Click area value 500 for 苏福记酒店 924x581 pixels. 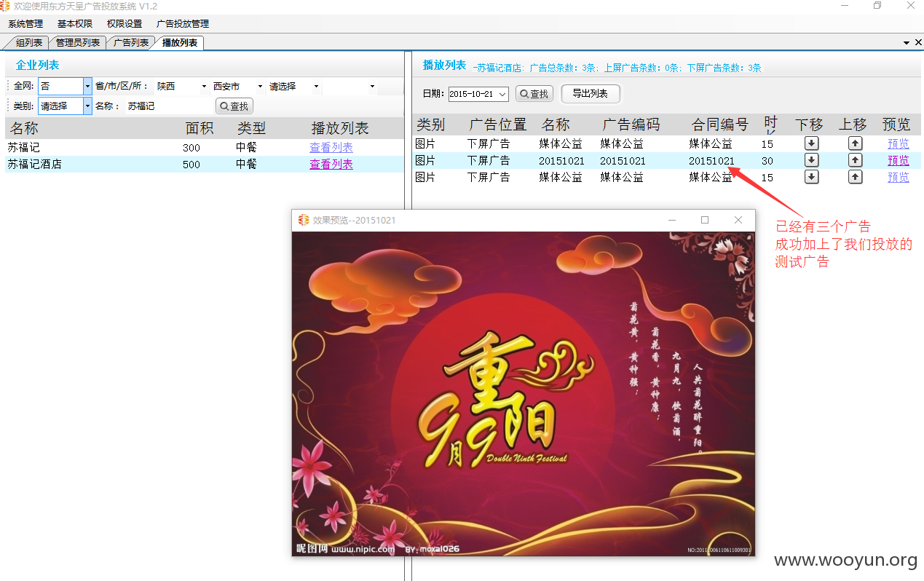(x=191, y=165)
